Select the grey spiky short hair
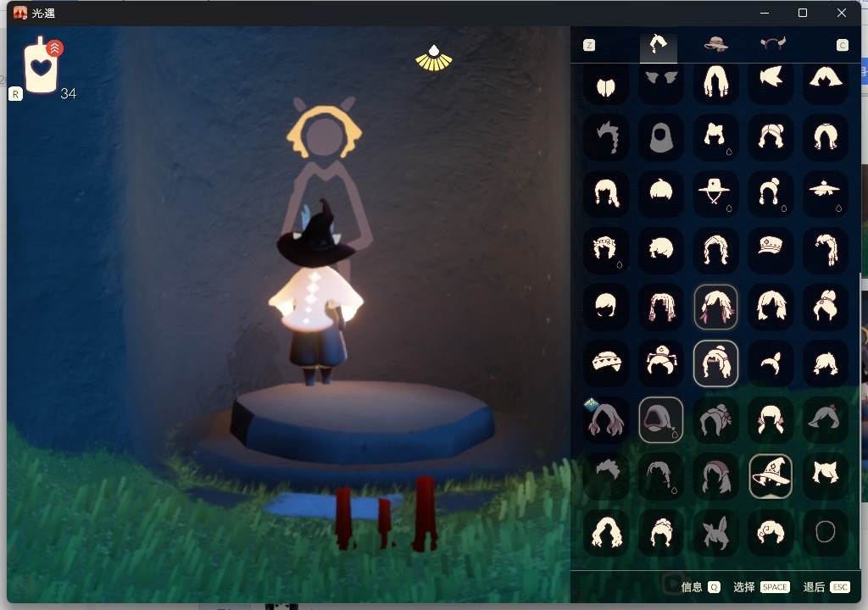Screen dimensions: 868x610 [x=606, y=476]
